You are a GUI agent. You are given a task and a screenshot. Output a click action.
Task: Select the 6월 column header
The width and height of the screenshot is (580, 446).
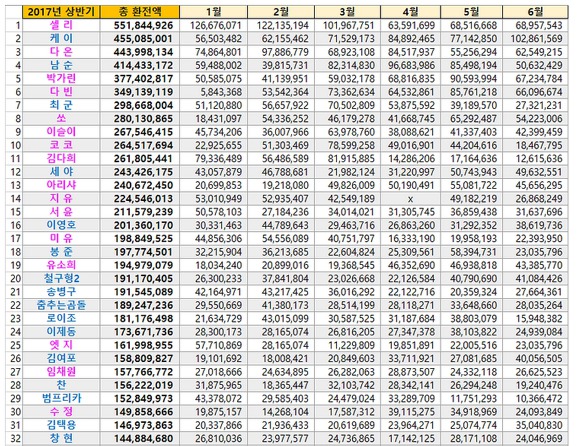pyautogui.click(x=535, y=12)
